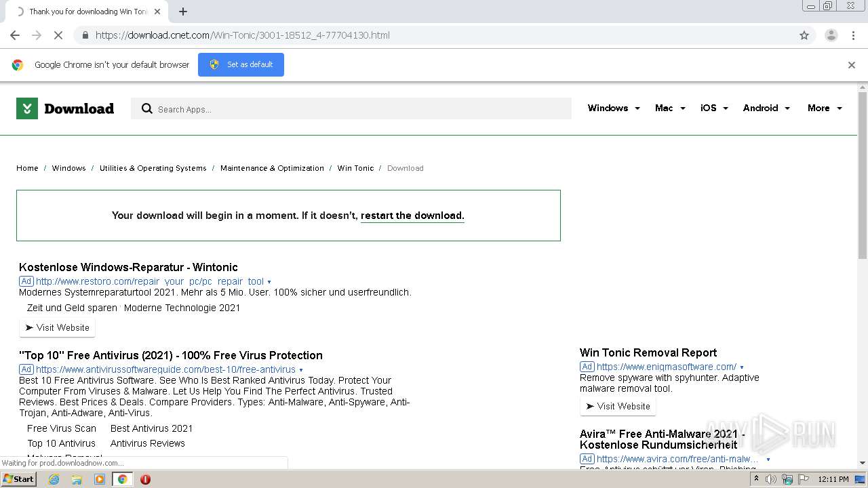Expand the Android platform dropdown
Screen dimensions: 868x488
(766, 108)
